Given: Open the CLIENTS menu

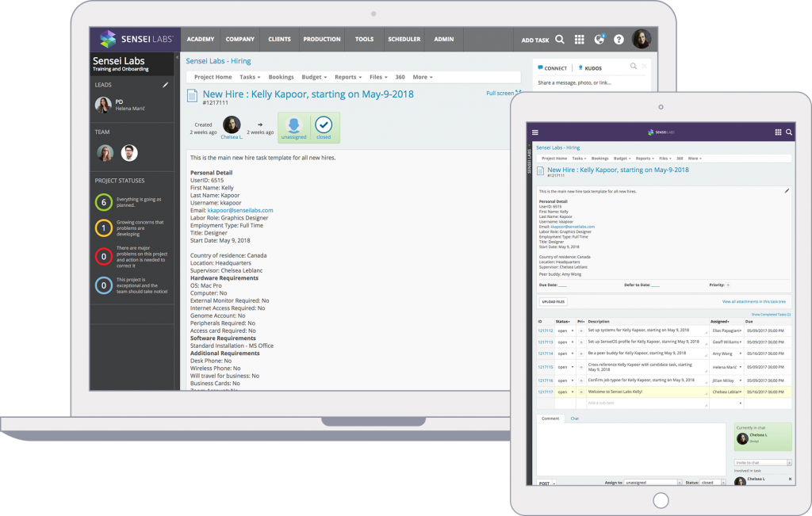Looking at the screenshot, I should (279, 40).
